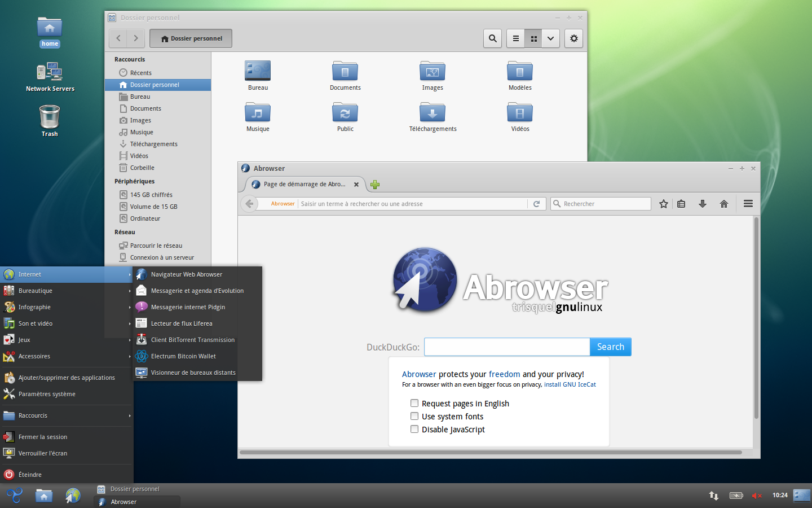
Task: Click the Trisquel main menu button
Action: pos(15,496)
